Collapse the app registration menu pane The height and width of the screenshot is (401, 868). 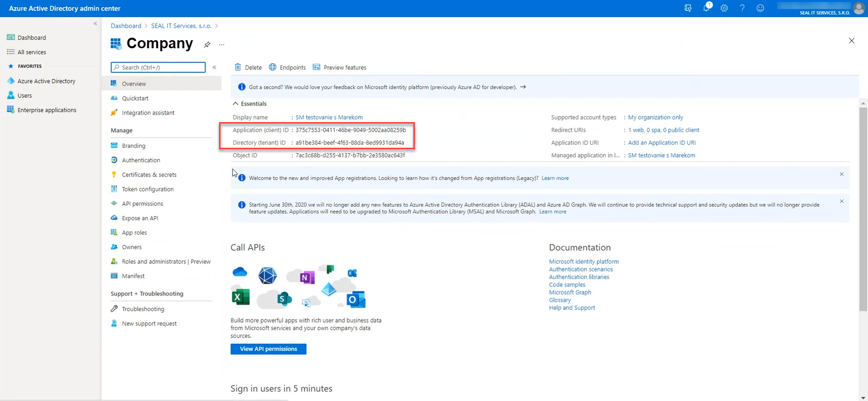click(214, 67)
